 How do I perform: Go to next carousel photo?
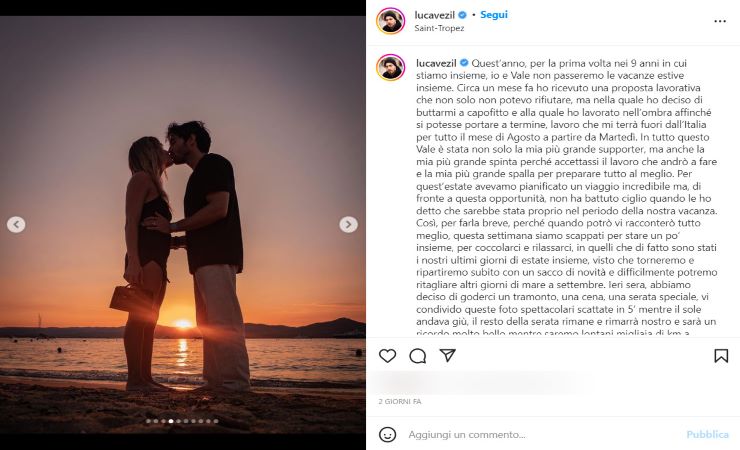coord(348,225)
